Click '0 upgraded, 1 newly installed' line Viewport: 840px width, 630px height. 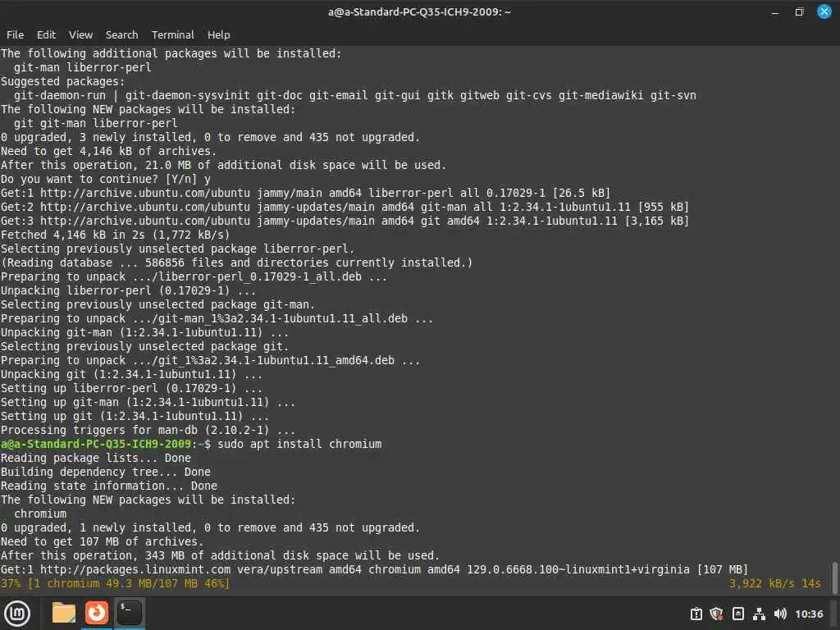point(210,527)
